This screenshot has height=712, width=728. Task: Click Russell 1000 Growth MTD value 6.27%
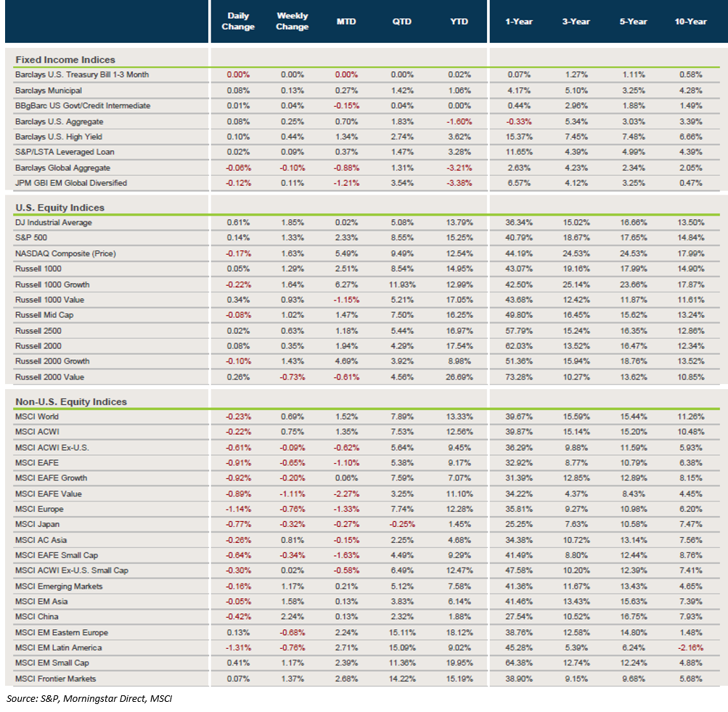tap(346, 285)
